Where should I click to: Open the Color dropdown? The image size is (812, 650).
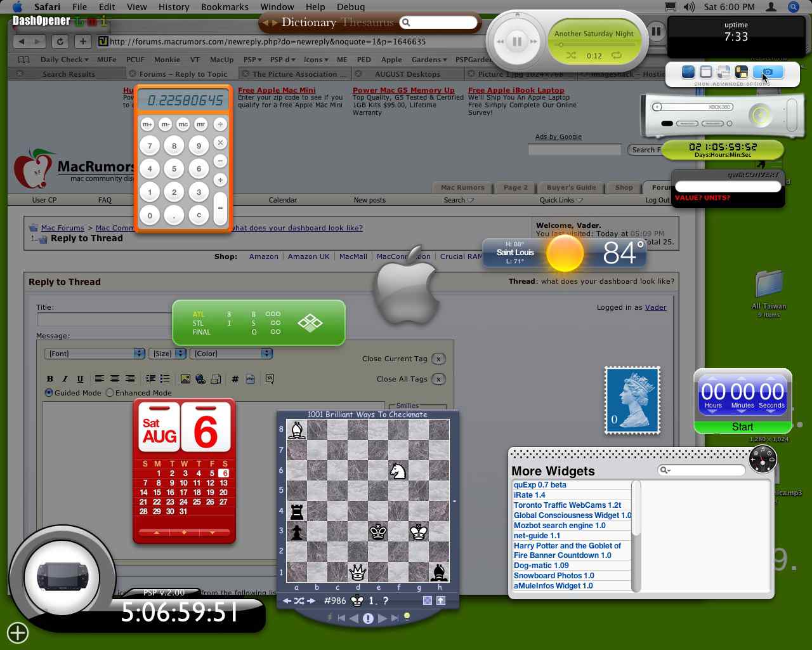click(232, 354)
